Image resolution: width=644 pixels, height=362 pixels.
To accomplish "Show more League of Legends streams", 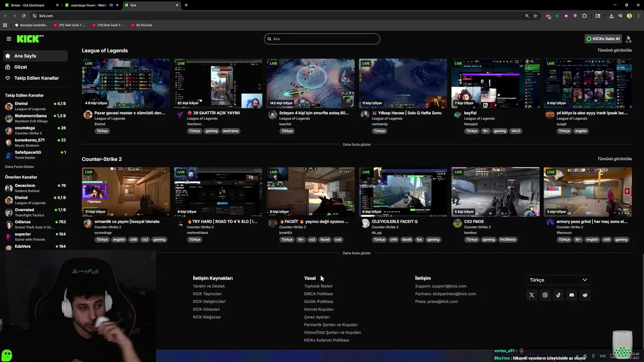I will point(357,144).
